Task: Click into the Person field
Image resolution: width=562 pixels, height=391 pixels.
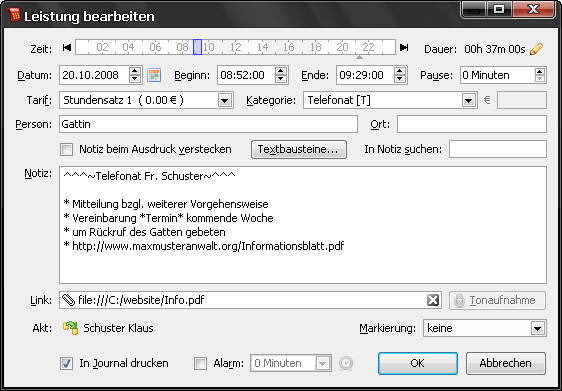Action: coord(208,124)
